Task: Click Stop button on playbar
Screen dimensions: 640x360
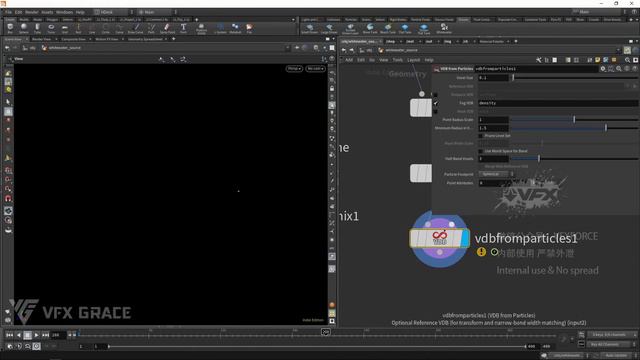Action: click(27, 335)
